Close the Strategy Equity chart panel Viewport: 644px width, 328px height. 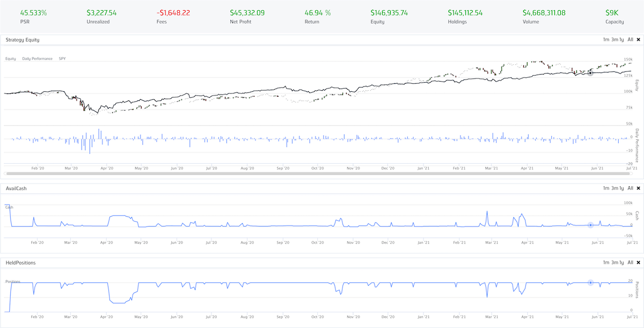[638, 40]
